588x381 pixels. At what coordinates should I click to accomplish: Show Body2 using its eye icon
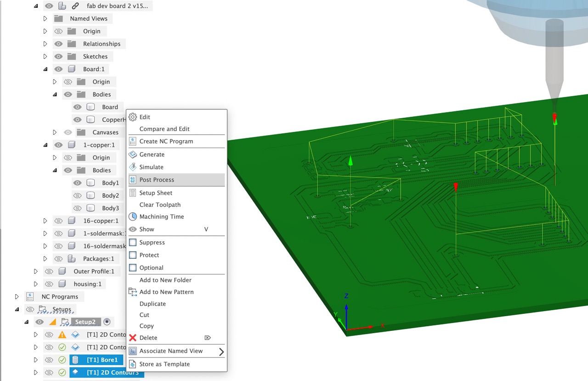77,195
